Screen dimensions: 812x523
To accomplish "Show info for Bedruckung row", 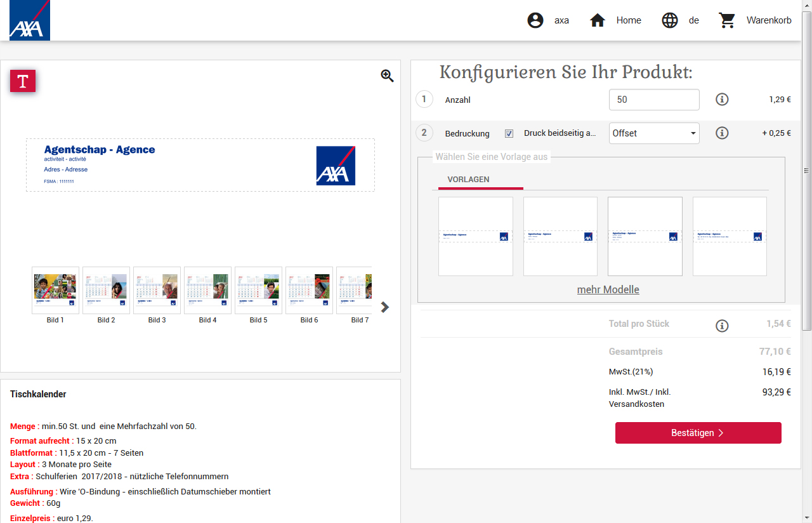I will tap(722, 133).
